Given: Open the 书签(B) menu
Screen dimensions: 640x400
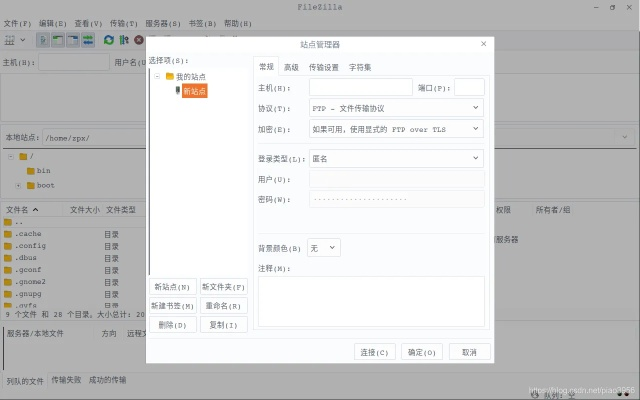Looking at the screenshot, I should click(202, 24).
